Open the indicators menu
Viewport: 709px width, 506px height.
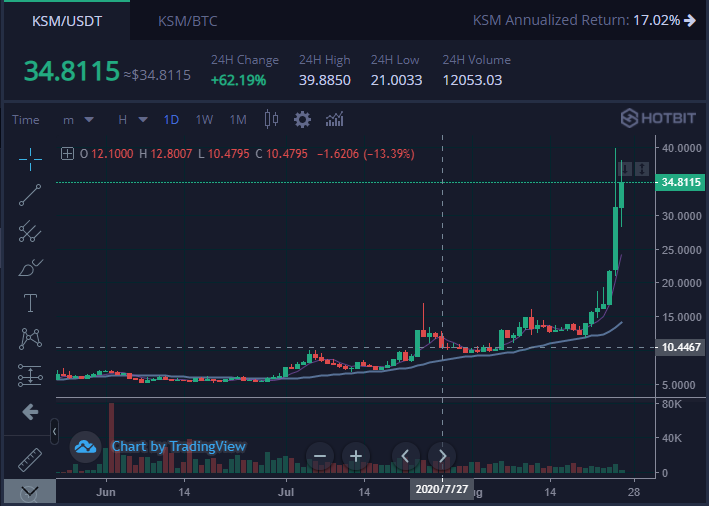tap(335, 119)
